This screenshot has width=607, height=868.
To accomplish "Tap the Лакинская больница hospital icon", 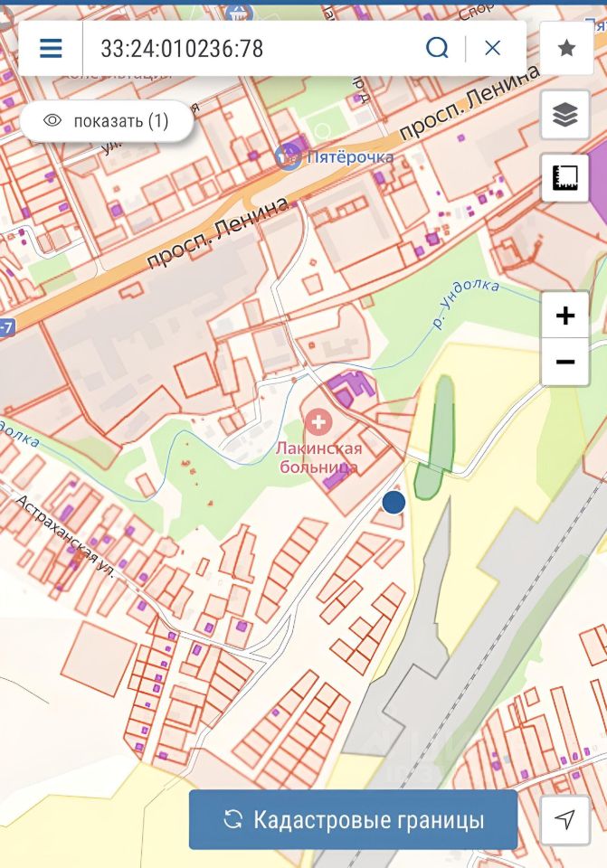I will 318,423.
